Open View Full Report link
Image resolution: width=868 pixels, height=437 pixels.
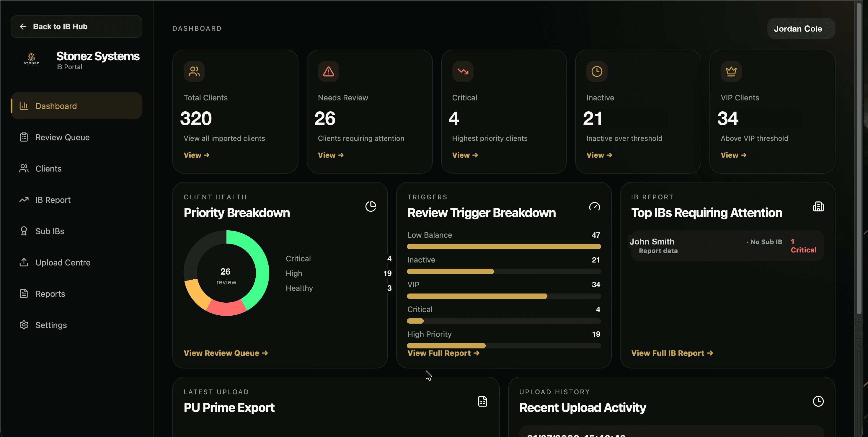[x=443, y=353]
